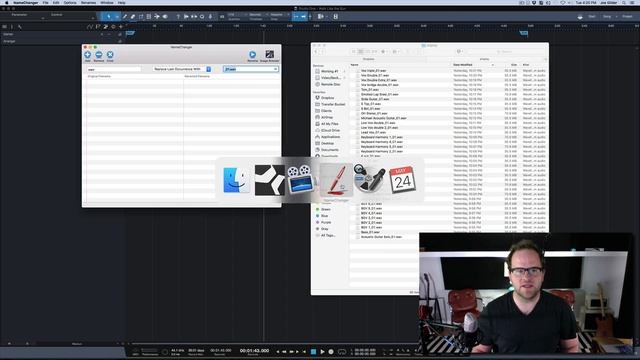Image resolution: width=640 pixels, height=360 pixels.
Task: Select the Eraser tool in Studio One
Action: coord(133,17)
